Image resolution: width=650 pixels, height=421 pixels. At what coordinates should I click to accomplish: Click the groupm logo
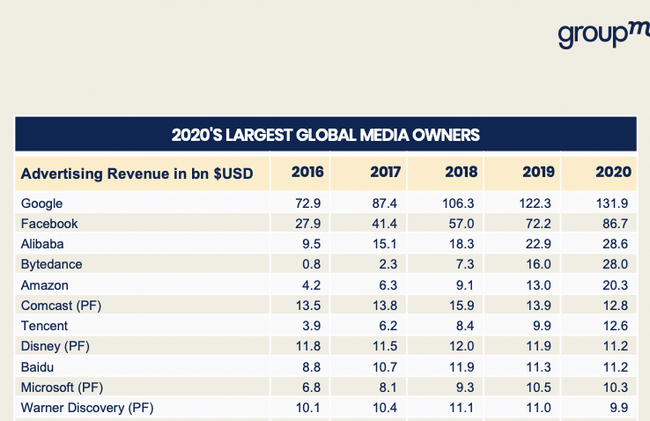(x=604, y=35)
